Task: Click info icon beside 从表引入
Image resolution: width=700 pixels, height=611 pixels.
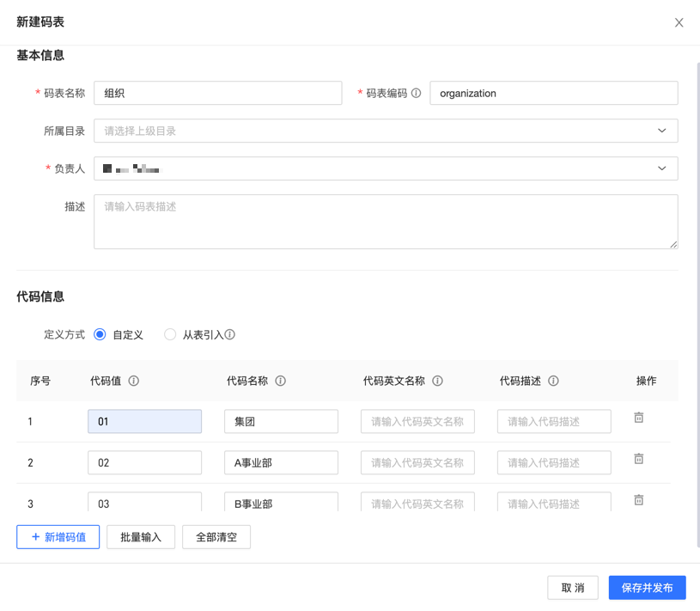Action: tap(229, 334)
